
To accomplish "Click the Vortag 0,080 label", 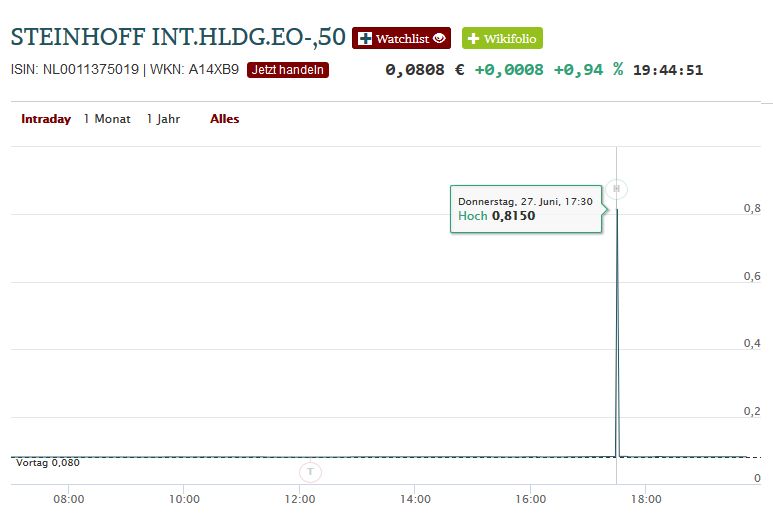I will click(48, 463).
